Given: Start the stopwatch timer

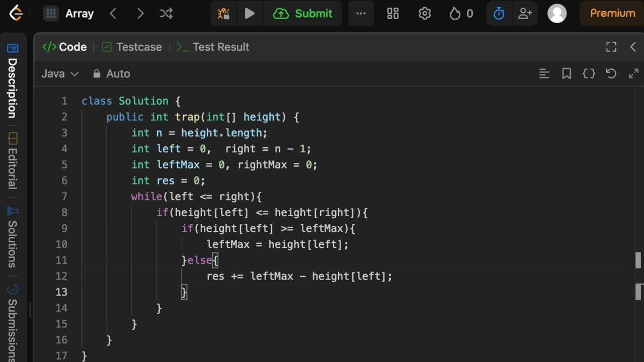Looking at the screenshot, I should 499,14.
